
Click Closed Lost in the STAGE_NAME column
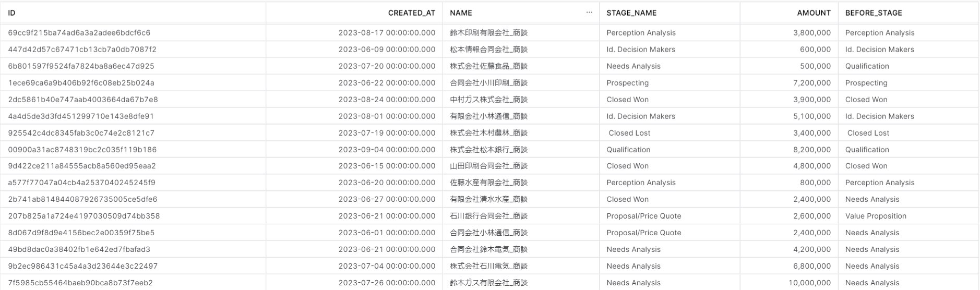pyautogui.click(x=629, y=133)
